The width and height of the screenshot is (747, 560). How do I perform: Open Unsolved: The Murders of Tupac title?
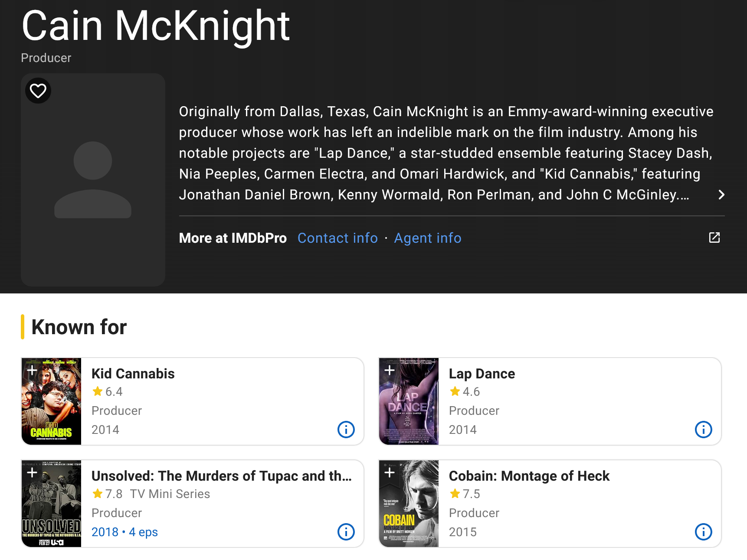point(221,476)
